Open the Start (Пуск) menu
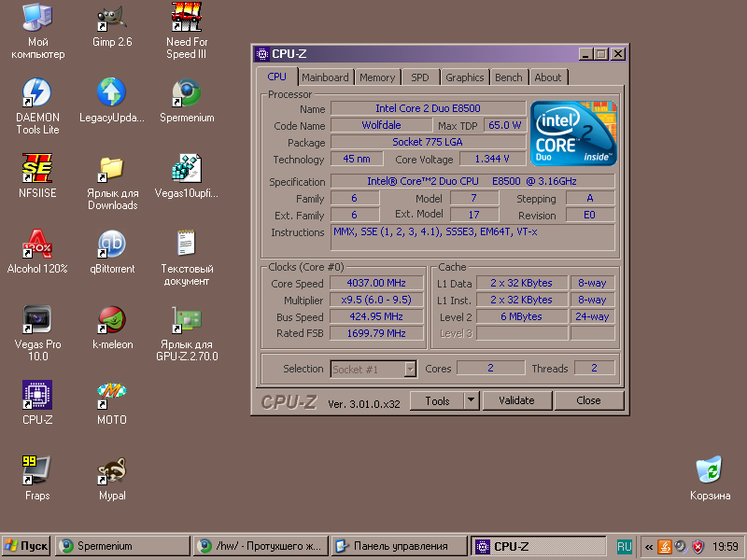Viewport: 747px width, 560px height. tap(26, 546)
